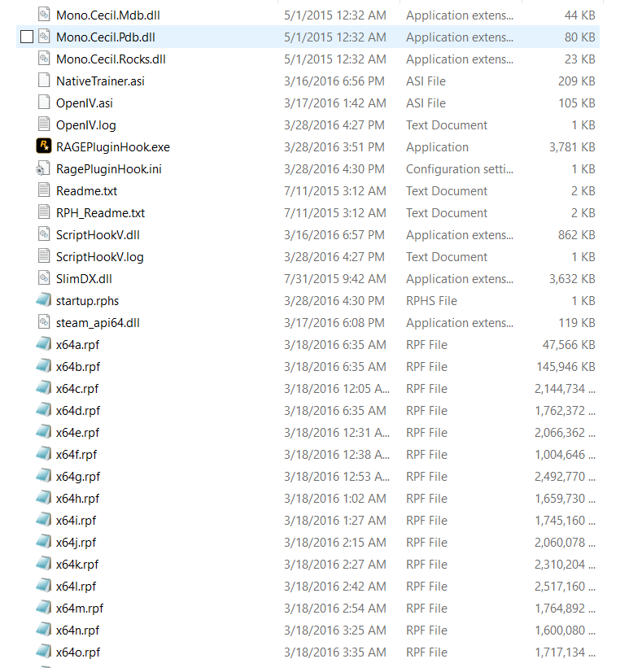Screen dimensions: 620x672
Task: Click the 3/18/2016 3:35 AM date of x64o.rpf
Action: pyautogui.click(x=335, y=652)
